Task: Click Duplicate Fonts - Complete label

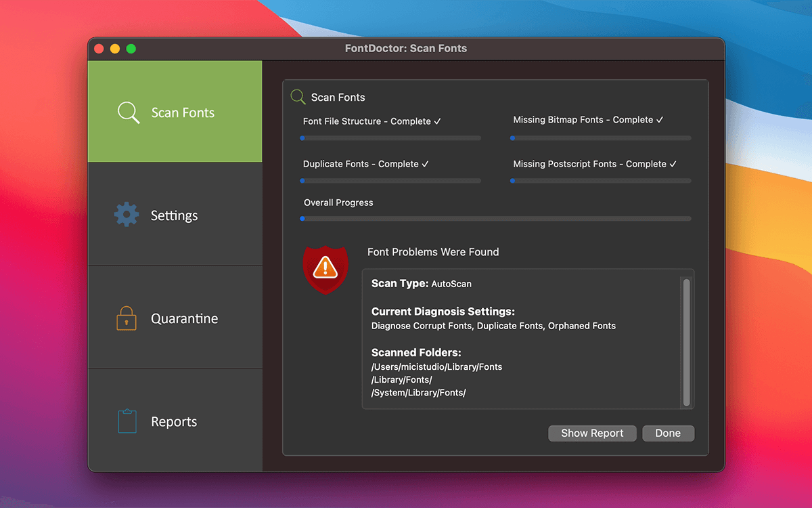Action: pos(366,164)
